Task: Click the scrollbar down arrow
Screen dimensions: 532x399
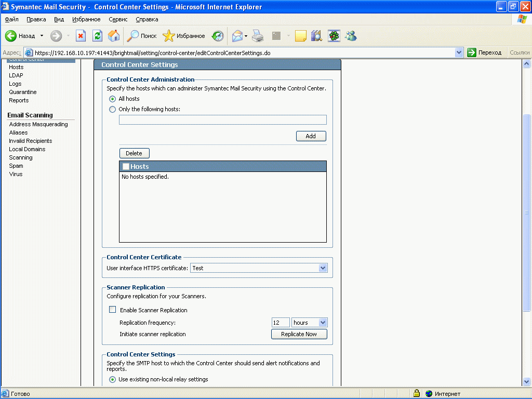Action: pyautogui.click(x=526, y=381)
